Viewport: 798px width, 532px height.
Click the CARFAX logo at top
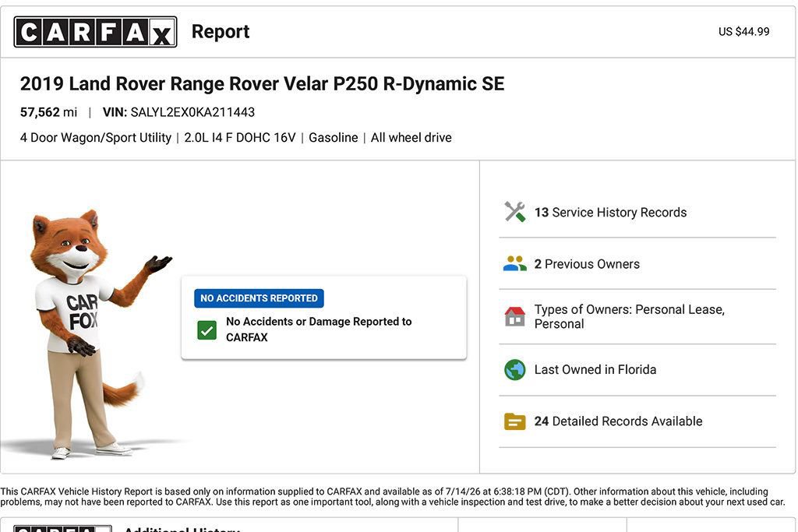pyautogui.click(x=95, y=31)
